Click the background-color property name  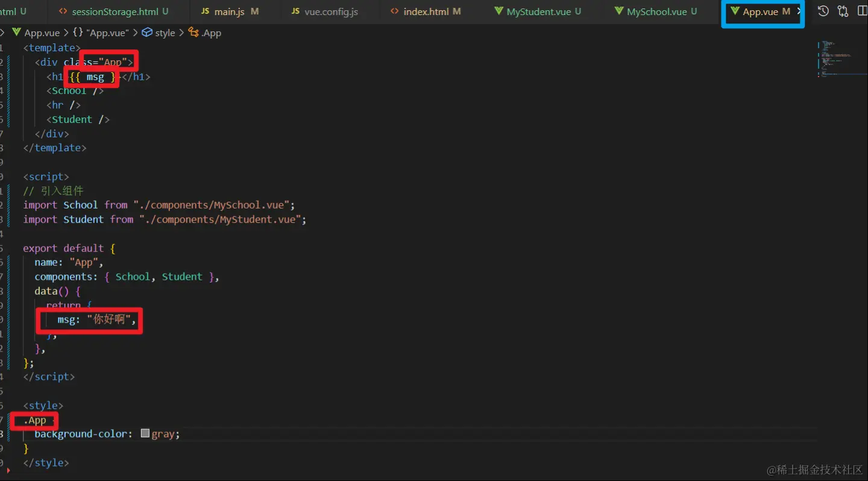81,434
